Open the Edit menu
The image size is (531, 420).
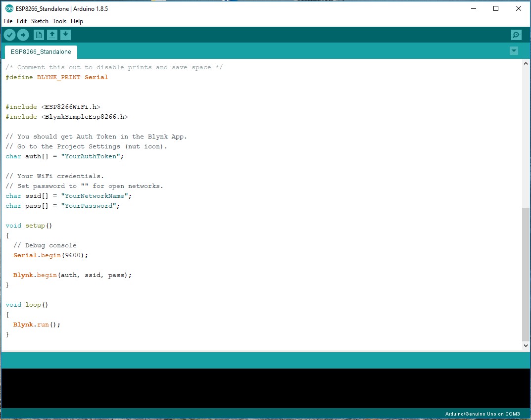[x=22, y=21]
